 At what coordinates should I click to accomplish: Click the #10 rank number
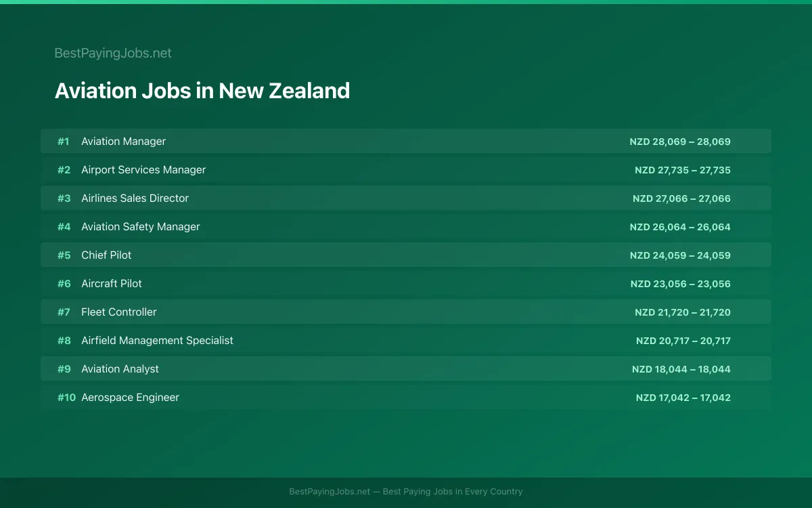point(66,398)
